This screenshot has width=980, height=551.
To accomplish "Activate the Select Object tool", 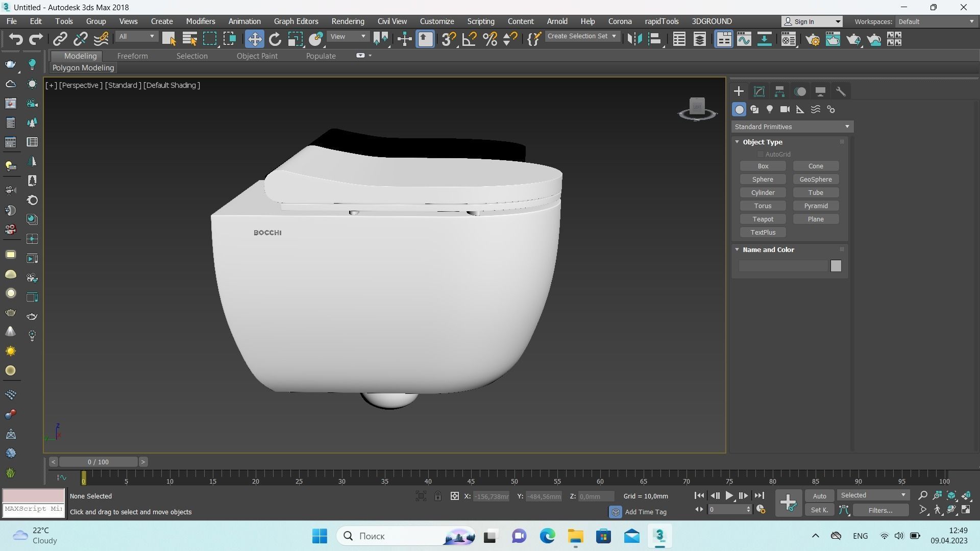I will [169, 39].
